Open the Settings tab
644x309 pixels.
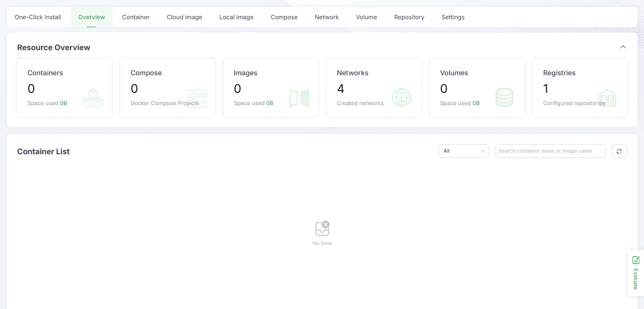pyautogui.click(x=453, y=17)
